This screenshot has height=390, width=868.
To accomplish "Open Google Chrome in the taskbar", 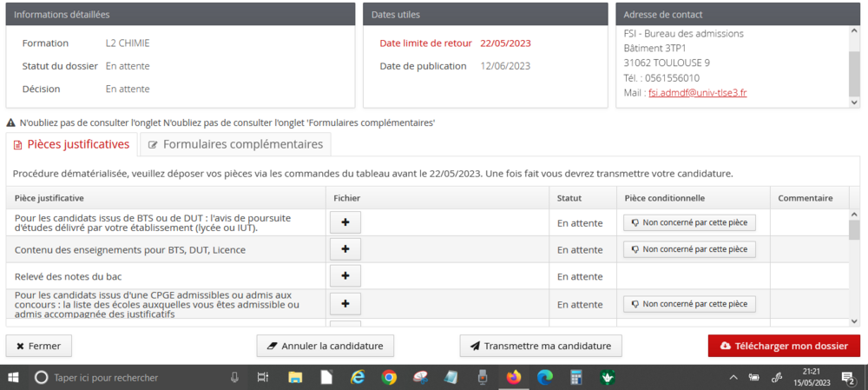I will click(389, 378).
